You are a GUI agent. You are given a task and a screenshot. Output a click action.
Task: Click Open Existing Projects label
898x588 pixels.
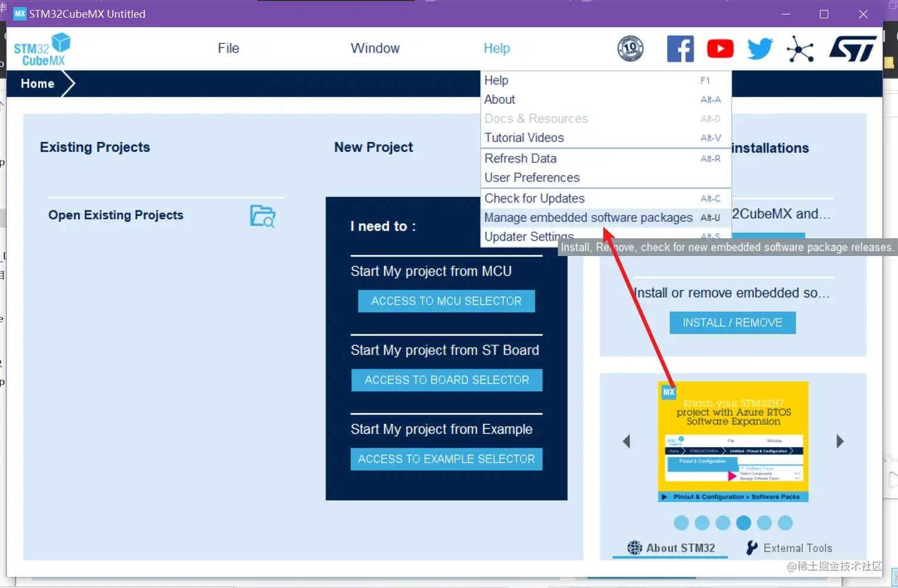[116, 215]
